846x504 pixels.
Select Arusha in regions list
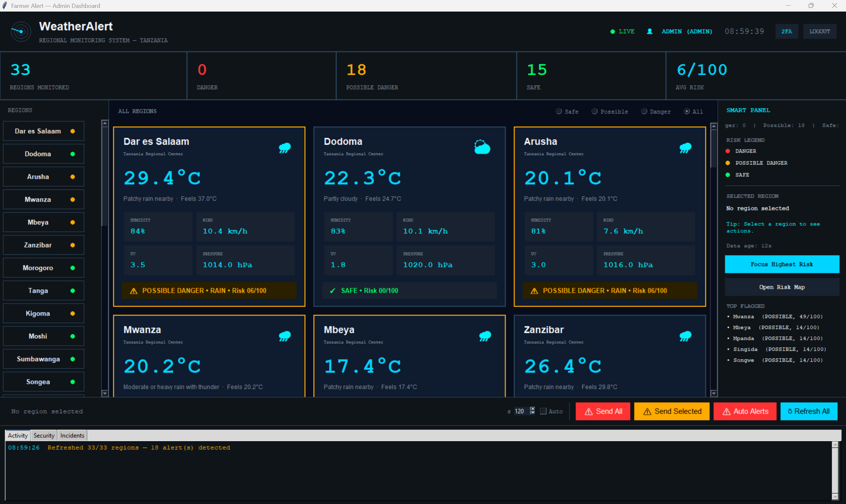44,177
